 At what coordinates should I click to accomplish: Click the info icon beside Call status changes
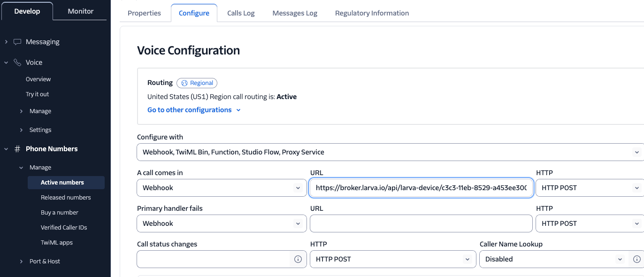(298, 259)
